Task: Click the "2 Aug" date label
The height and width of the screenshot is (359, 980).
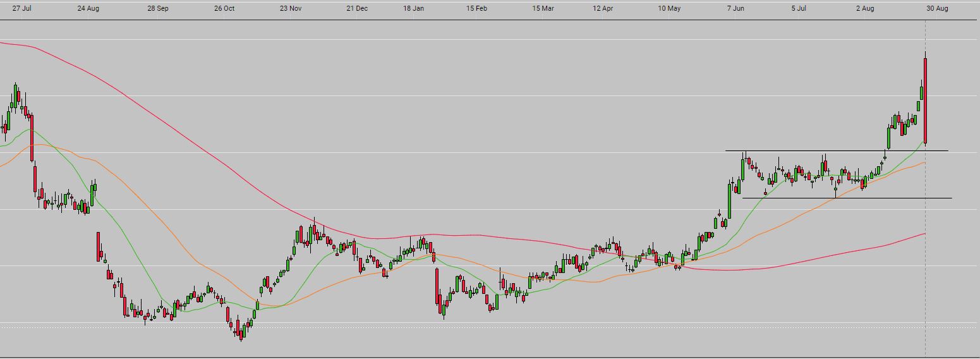Action: click(x=865, y=9)
